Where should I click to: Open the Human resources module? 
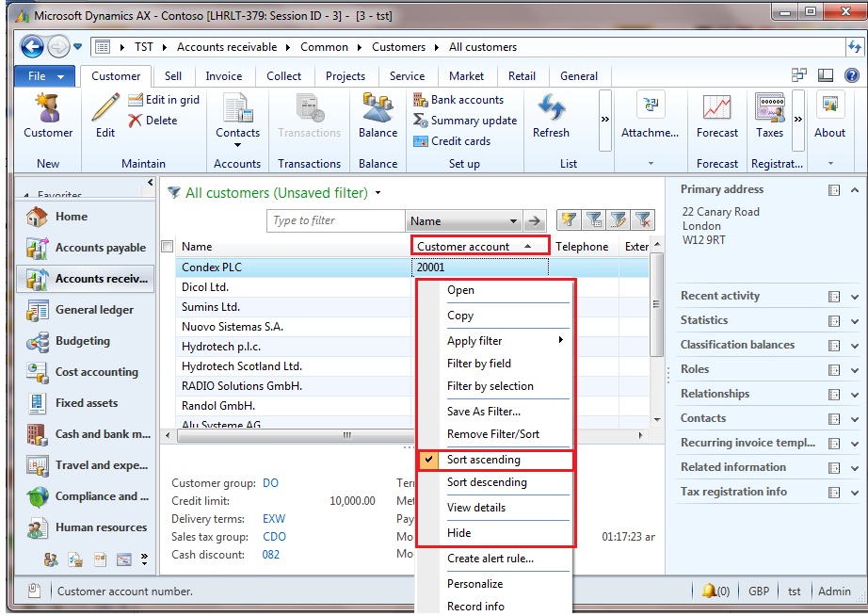click(x=85, y=527)
